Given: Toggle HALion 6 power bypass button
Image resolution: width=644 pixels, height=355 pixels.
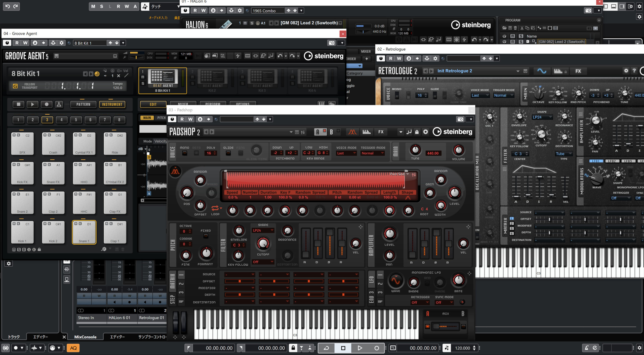Looking at the screenshot, I should tap(185, 10).
